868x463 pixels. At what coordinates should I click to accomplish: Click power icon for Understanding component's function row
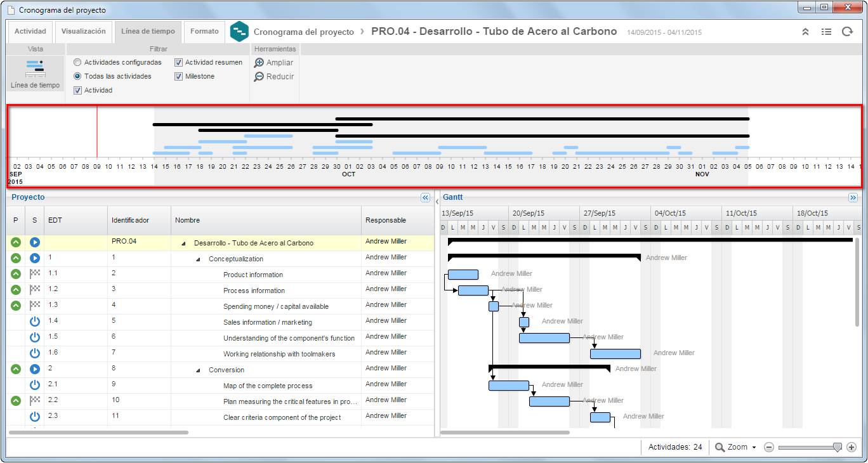[35, 337]
